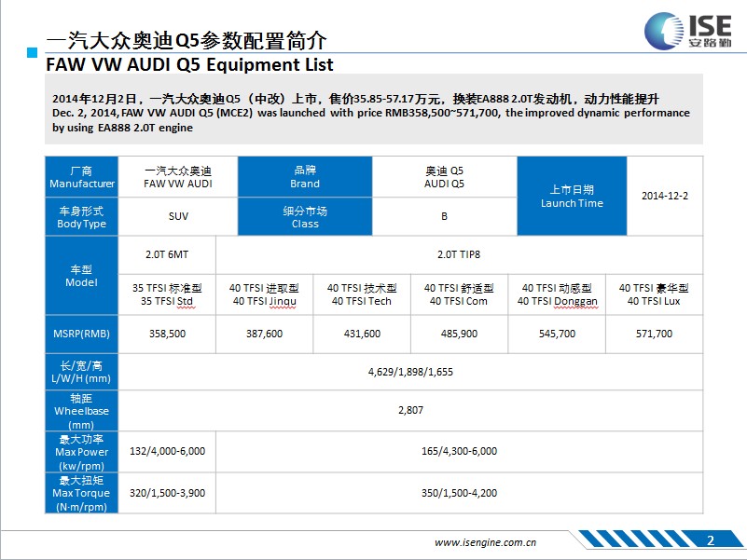Click the Manufacturer header cell
747x560 pixels.
[x=81, y=177]
